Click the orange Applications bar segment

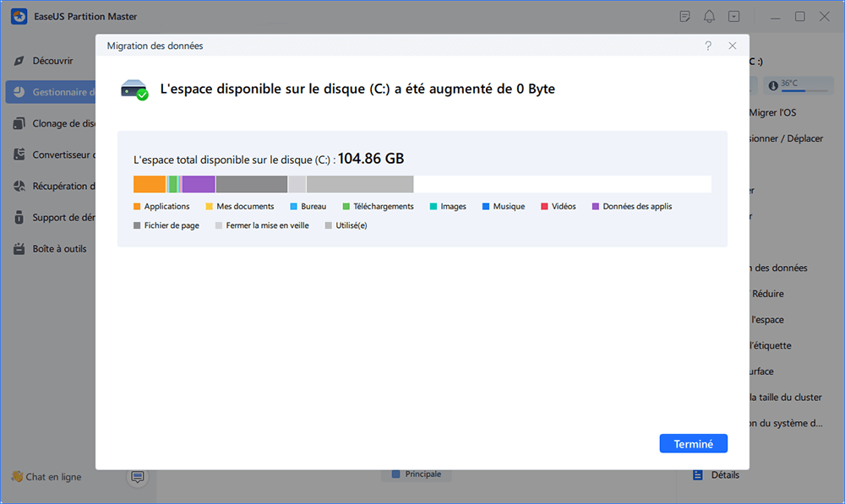coord(150,184)
